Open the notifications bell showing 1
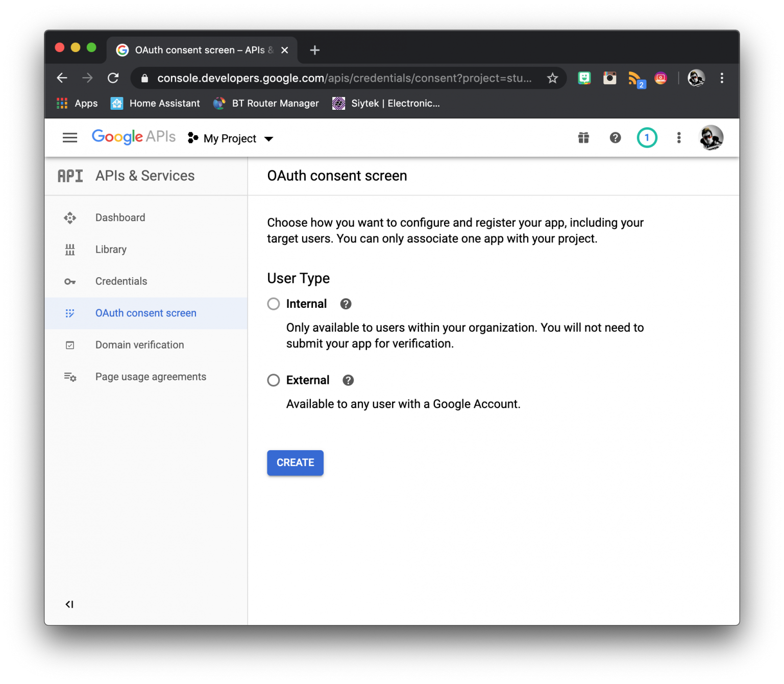The width and height of the screenshot is (784, 684). [x=647, y=138]
